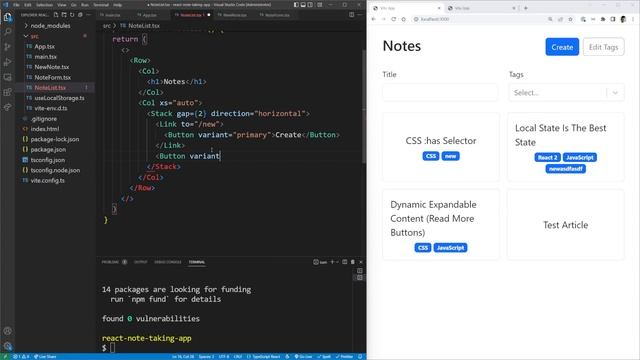Click the Title input field
This screenshot has width=640, height=360.
(x=440, y=93)
